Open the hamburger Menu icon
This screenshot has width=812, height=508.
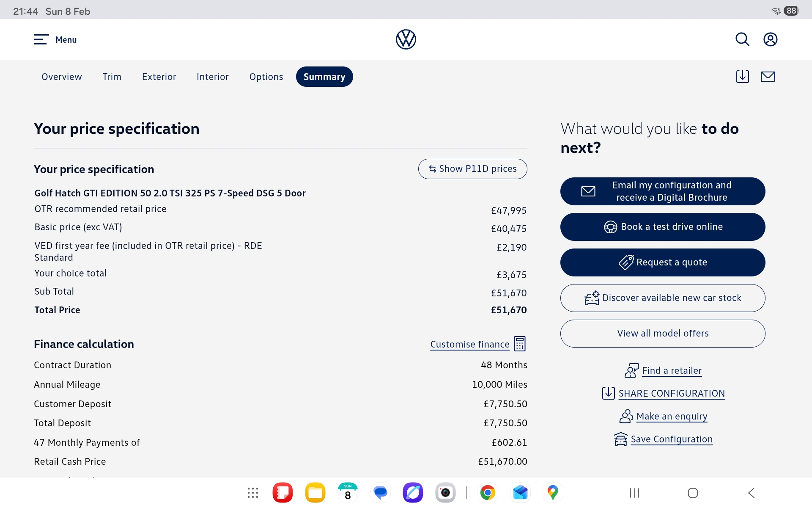coord(41,39)
